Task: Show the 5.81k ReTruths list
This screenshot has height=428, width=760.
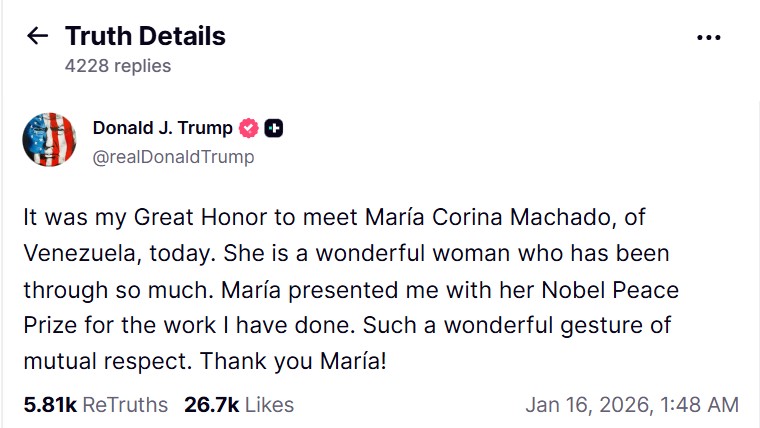Action: click(97, 404)
